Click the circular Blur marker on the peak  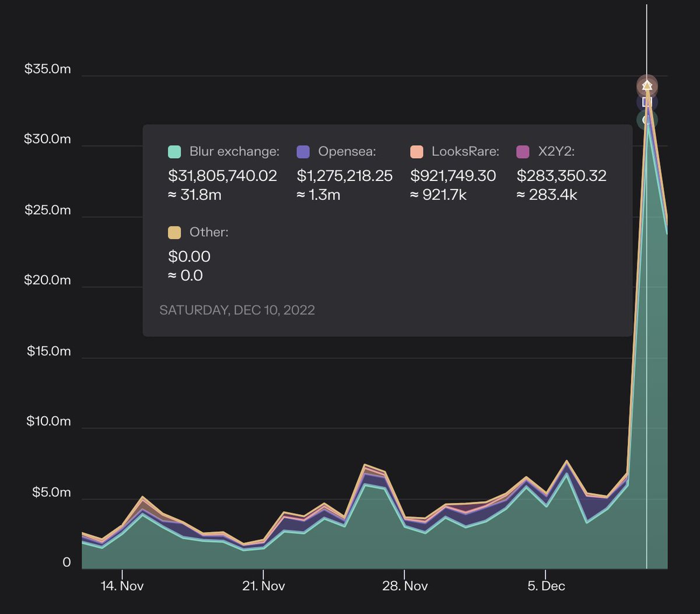[646, 120]
